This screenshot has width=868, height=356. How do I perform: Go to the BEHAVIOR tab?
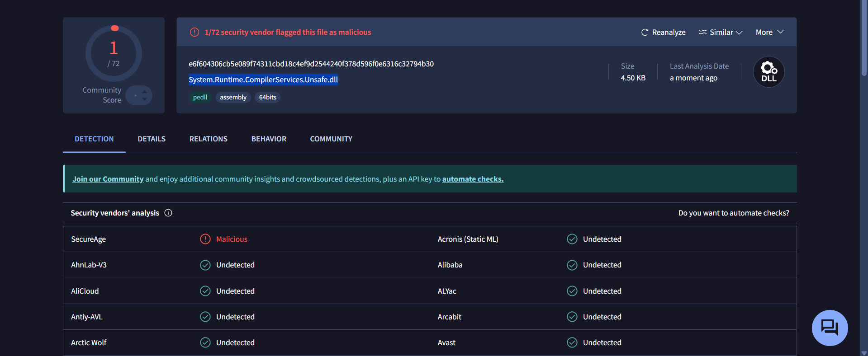coord(269,139)
